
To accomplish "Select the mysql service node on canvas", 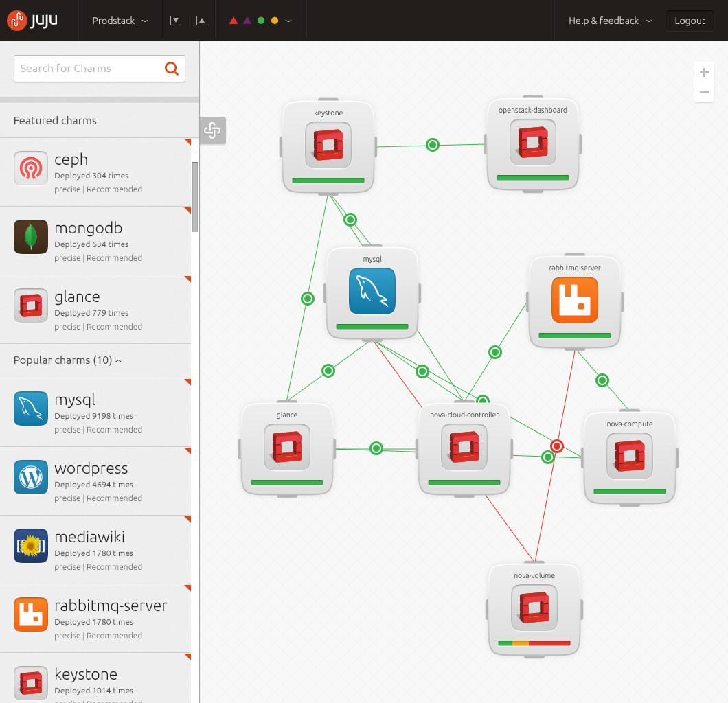I will 372,292.
